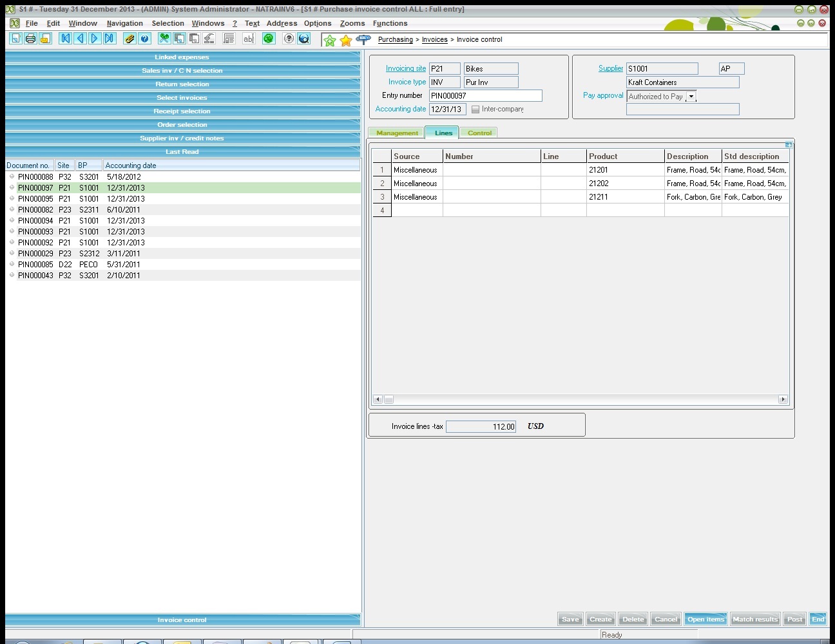Click the paperclip attachment icon
Screen dimensions: 835x644
tap(130, 39)
